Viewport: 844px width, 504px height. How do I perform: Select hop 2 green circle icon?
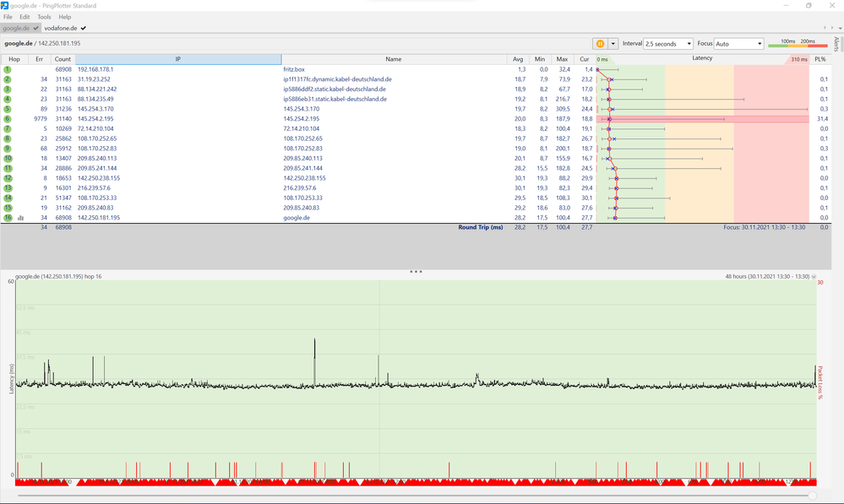point(8,79)
